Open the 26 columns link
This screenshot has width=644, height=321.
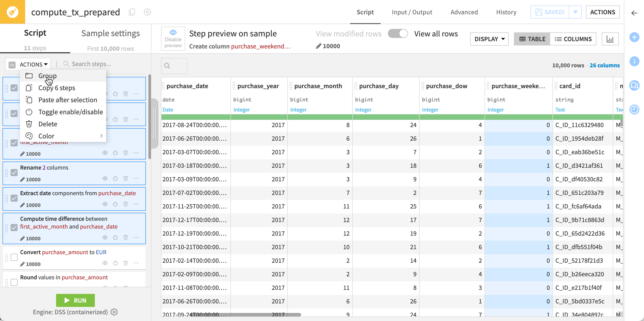(x=605, y=65)
